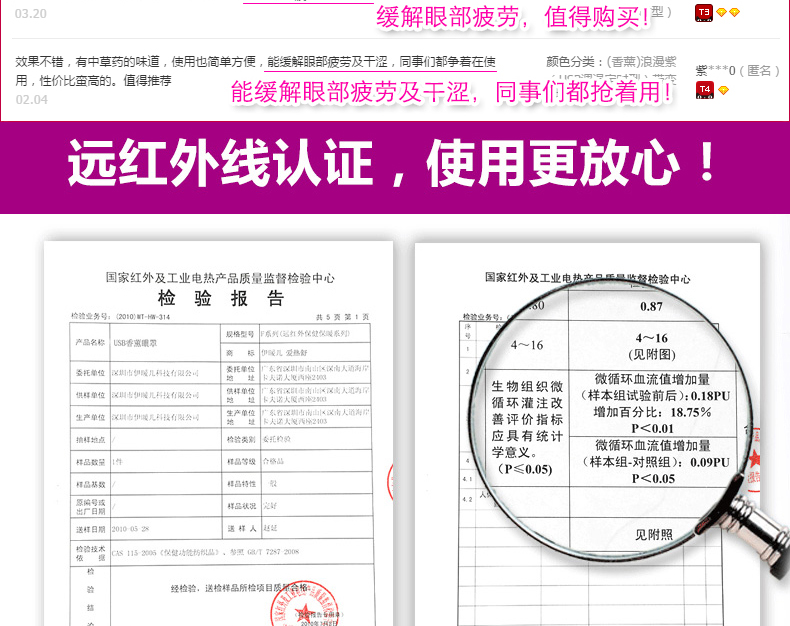
Task: Click the T4 member level badge
Action: pyautogui.click(x=704, y=90)
